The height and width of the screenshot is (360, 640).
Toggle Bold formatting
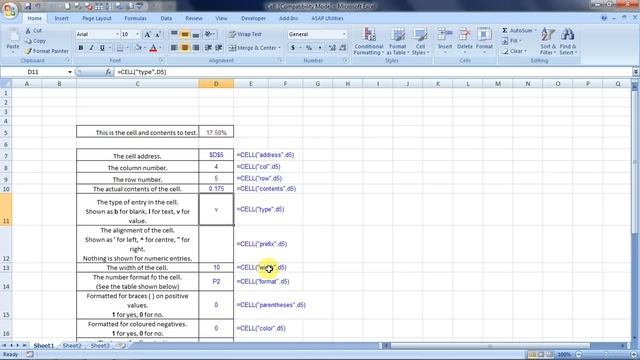point(81,48)
